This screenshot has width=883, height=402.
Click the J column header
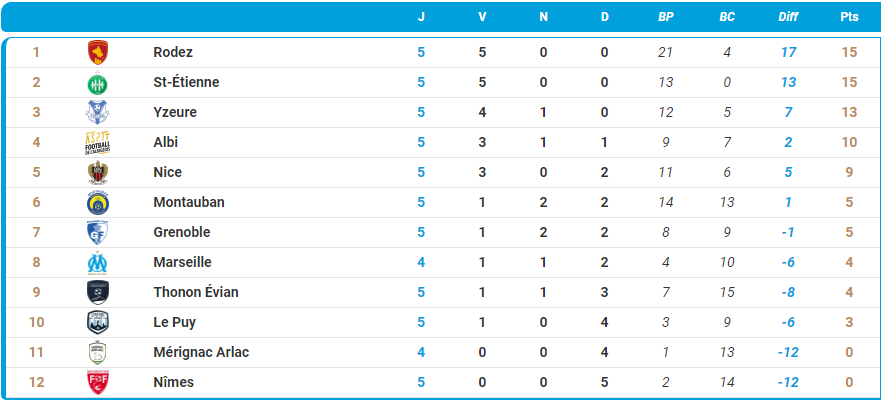421,17
